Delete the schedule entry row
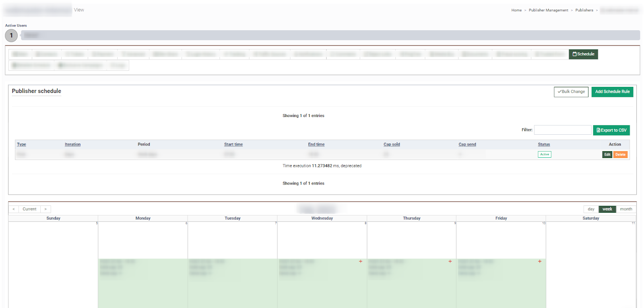Image resolution: width=644 pixels, height=308 pixels. point(620,154)
